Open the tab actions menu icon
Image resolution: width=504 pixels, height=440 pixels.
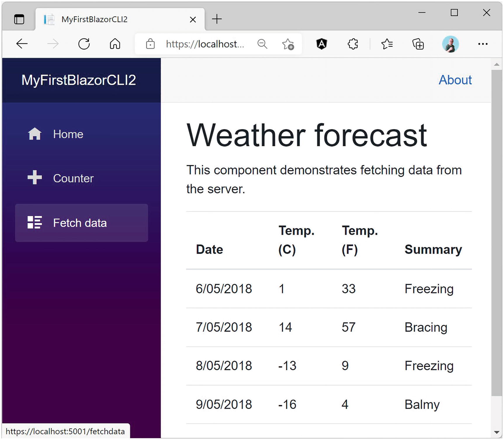19,19
